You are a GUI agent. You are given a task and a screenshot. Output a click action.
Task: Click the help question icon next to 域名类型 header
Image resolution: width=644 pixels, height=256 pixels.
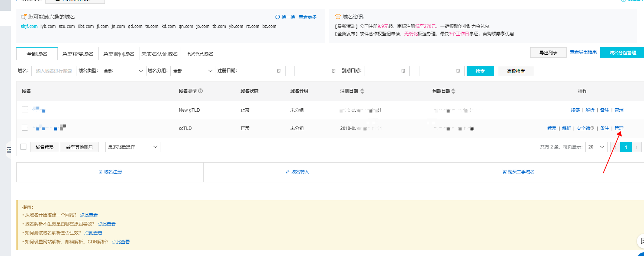click(200, 91)
